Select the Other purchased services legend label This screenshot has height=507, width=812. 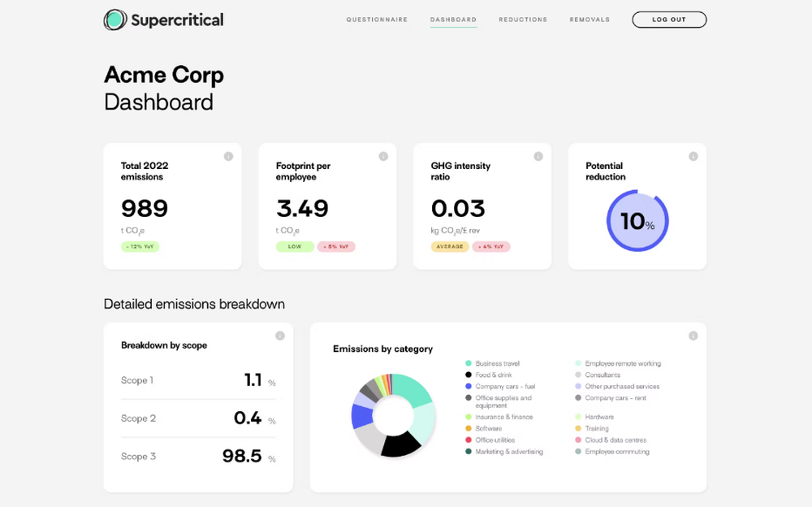tap(622, 386)
